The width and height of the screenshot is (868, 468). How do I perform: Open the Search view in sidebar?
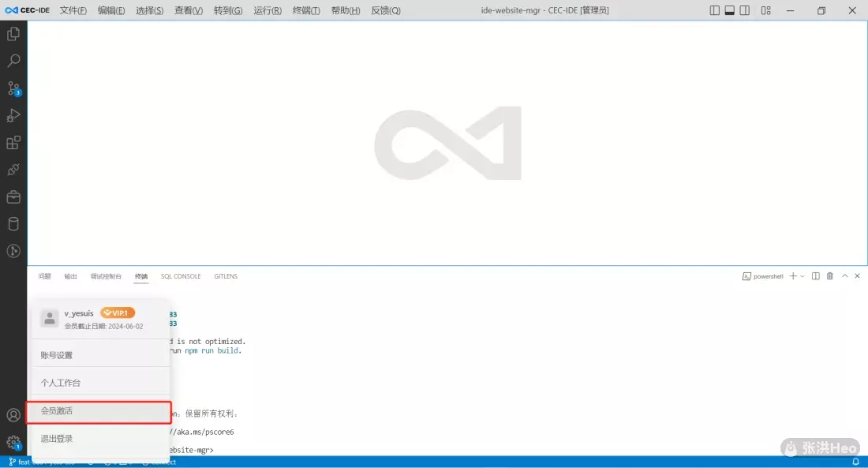coord(13,61)
